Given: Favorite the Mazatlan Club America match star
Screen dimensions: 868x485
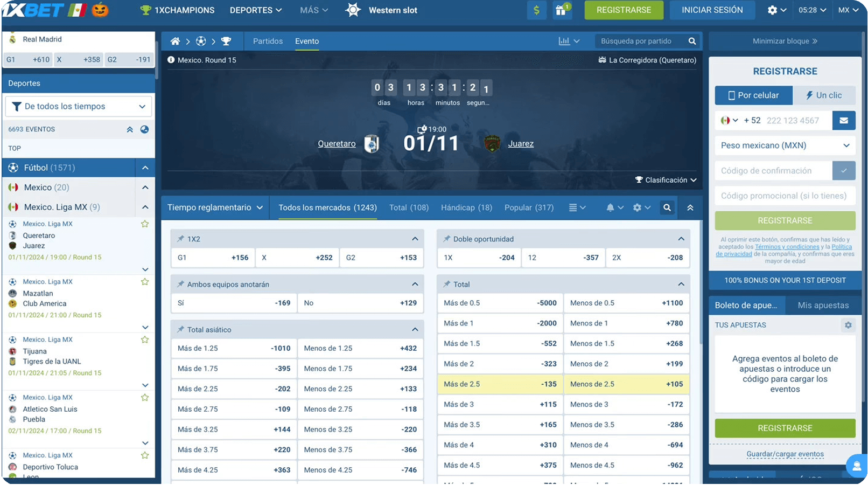Looking at the screenshot, I should (x=145, y=282).
